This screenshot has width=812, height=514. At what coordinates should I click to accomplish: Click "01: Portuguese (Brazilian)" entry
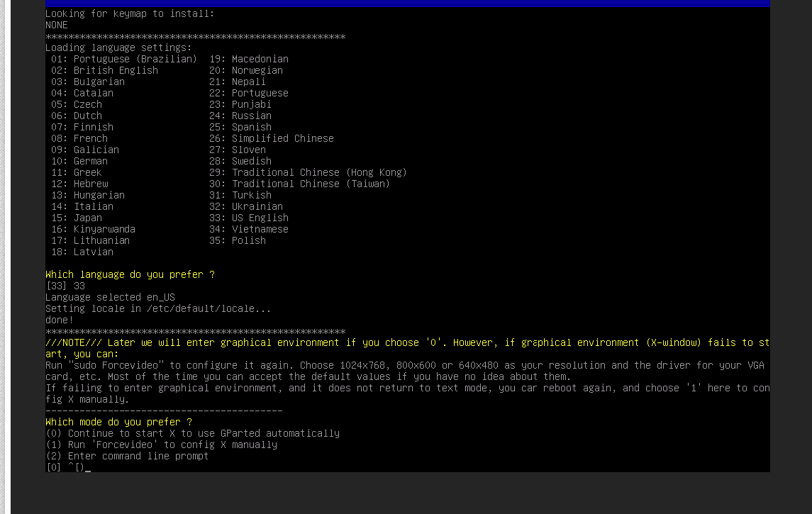coord(124,59)
